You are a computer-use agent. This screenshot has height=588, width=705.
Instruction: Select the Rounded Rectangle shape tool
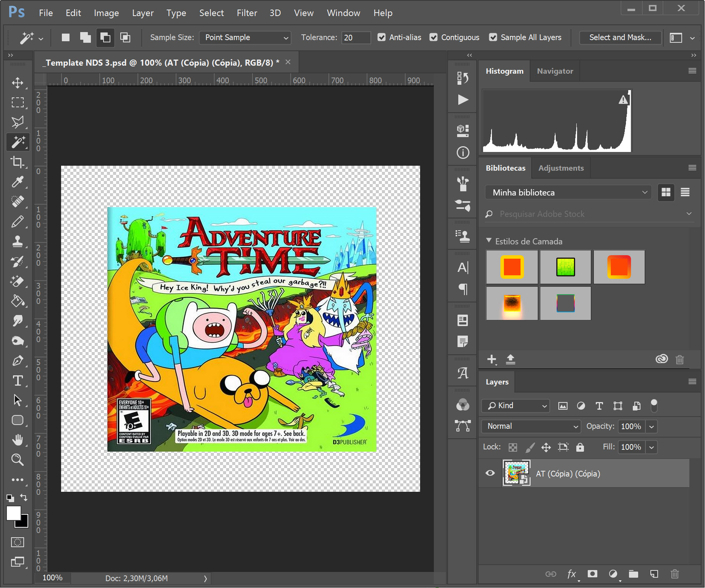coord(18,420)
